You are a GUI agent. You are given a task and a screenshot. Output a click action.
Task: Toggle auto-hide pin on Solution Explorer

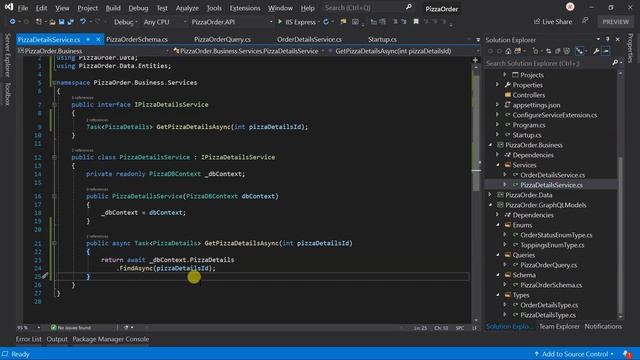[x=607, y=40]
